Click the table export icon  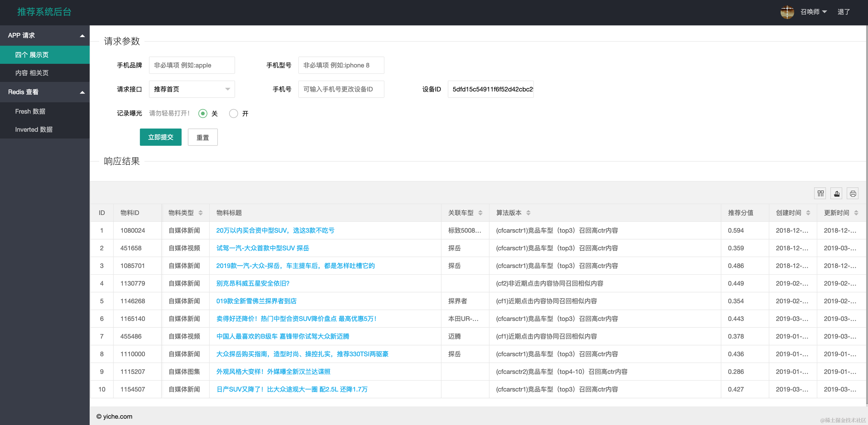(x=836, y=193)
